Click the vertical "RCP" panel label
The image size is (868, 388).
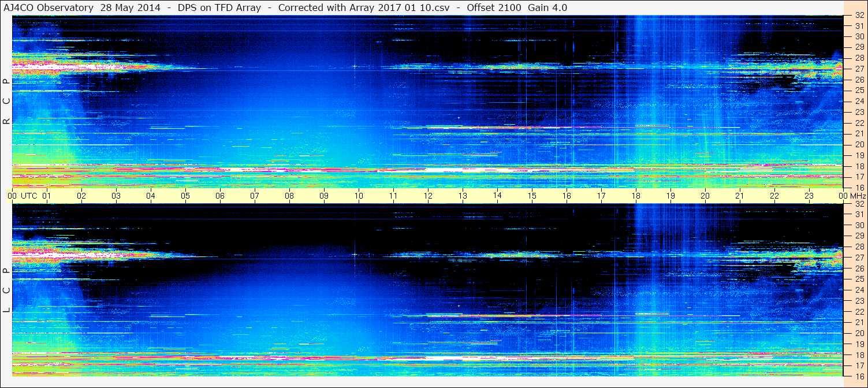(x=6, y=102)
